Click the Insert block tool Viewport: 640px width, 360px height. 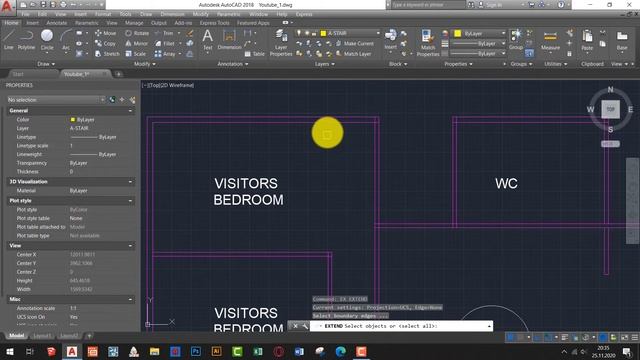(x=391, y=40)
